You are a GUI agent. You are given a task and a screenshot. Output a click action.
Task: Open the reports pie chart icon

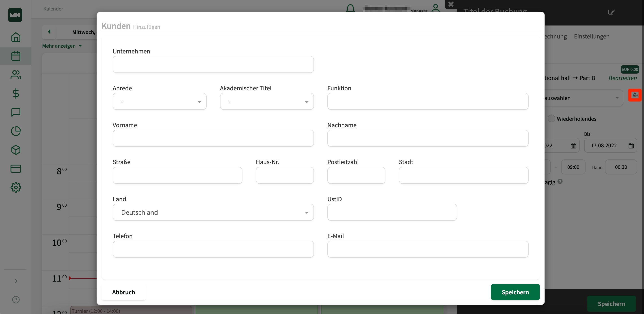(x=16, y=131)
